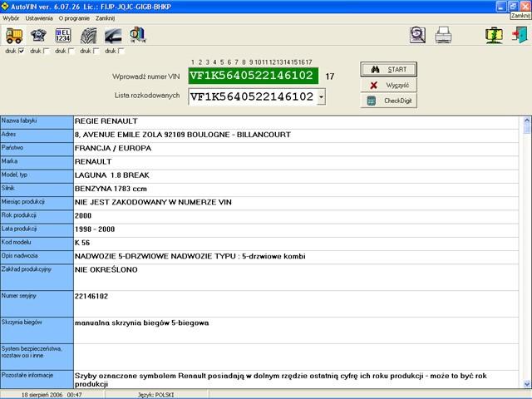This screenshot has width=532, height=399.
Task: Click the scrollbar down arrow
Action: click(x=527, y=384)
